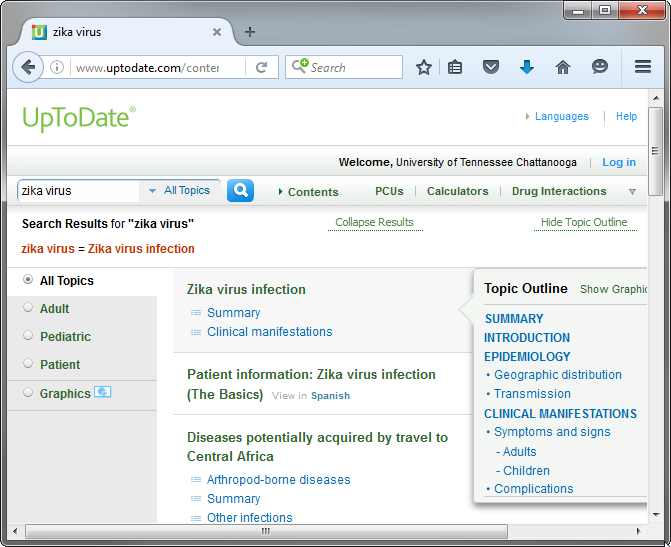The width and height of the screenshot is (671, 547).
Task: Open Transmission outline item
Action: (x=532, y=394)
